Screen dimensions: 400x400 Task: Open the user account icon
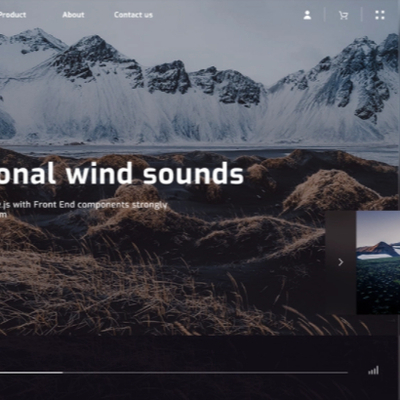point(307,15)
